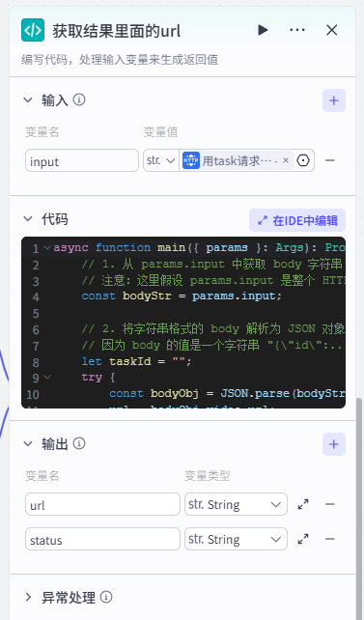The image size is (364, 620).
Task: Fold the try block at line 9
Action: pos(47,378)
